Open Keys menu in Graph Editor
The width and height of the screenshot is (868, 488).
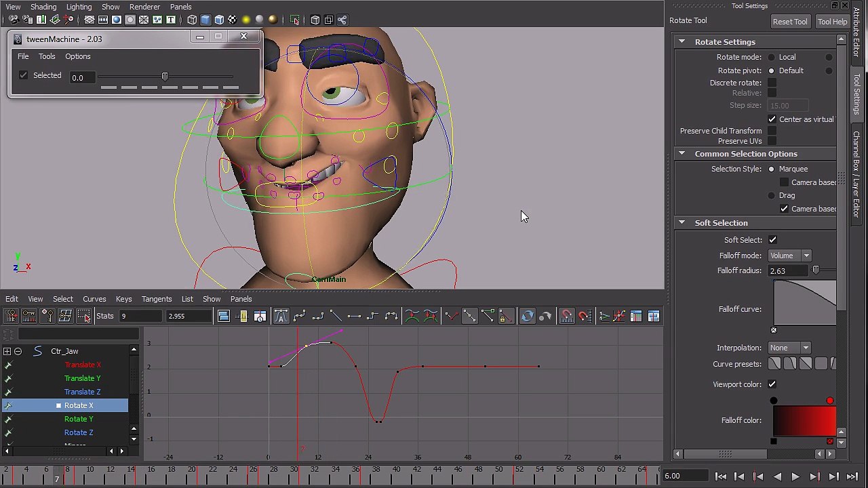coord(123,299)
